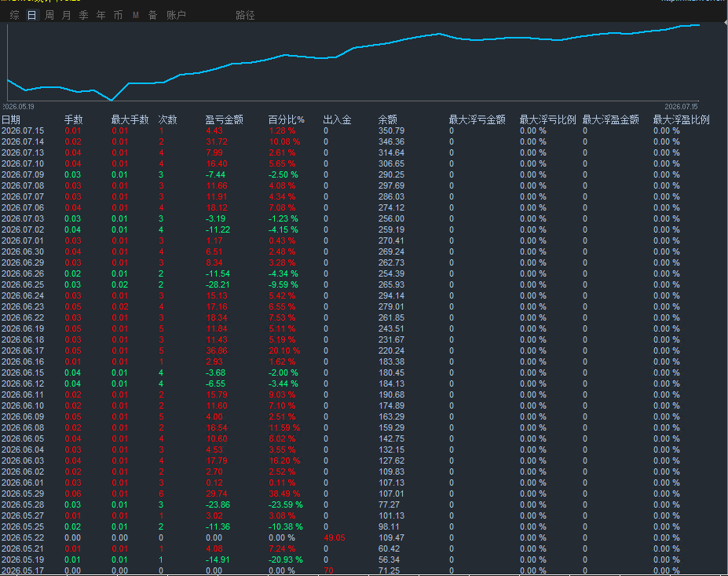Click the 余额 balance column header
This screenshot has width=728, height=576.
pyautogui.click(x=388, y=120)
